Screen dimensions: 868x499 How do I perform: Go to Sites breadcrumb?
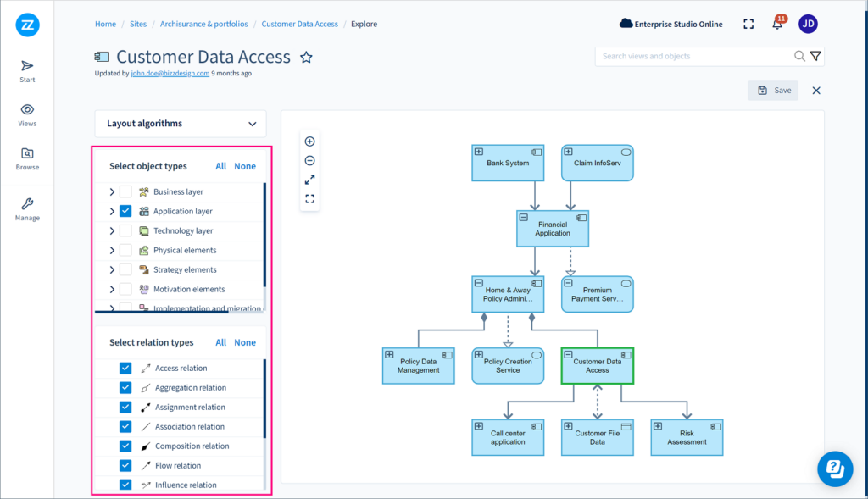click(138, 24)
